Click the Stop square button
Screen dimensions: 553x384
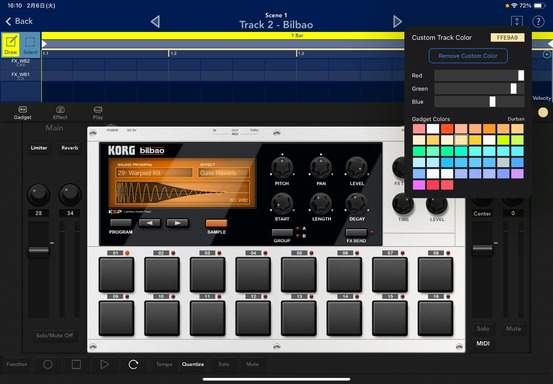[x=76, y=364]
